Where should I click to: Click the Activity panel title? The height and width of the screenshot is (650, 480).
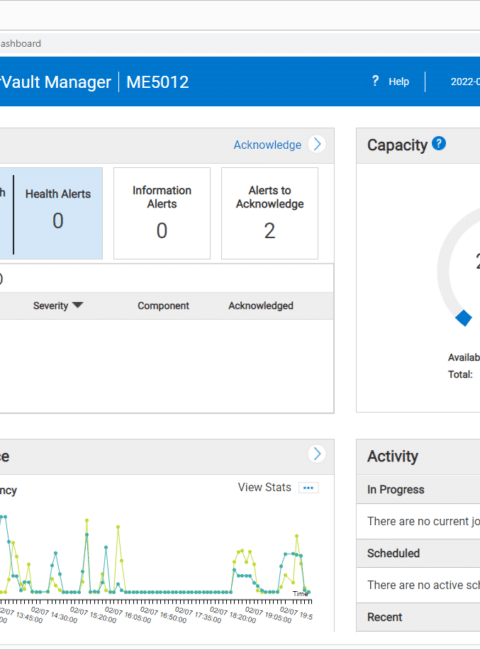tap(393, 456)
